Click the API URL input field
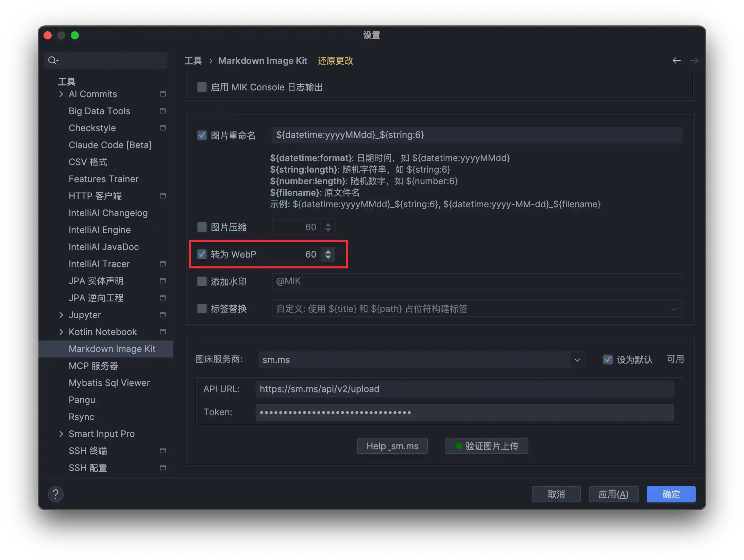The image size is (744, 560). (x=464, y=389)
